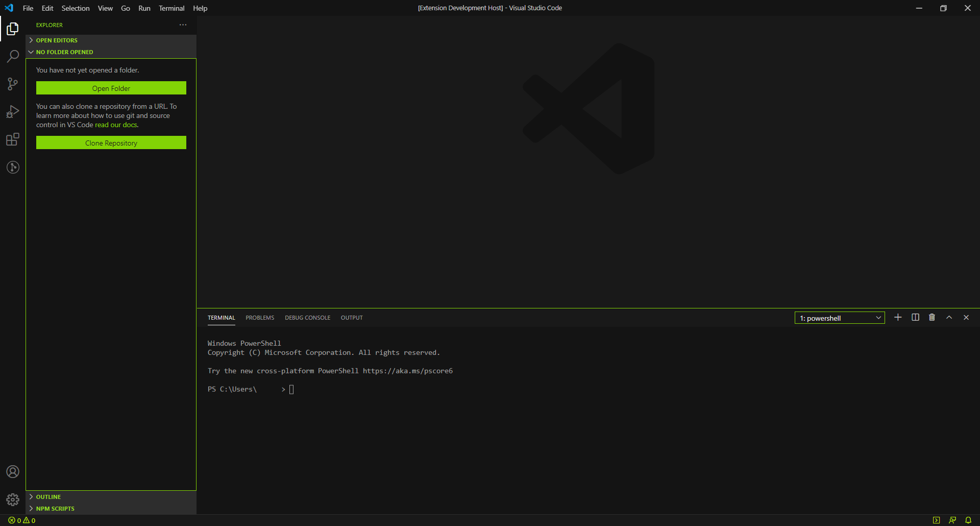Open the Help menu
The image size is (980, 526).
click(200, 8)
